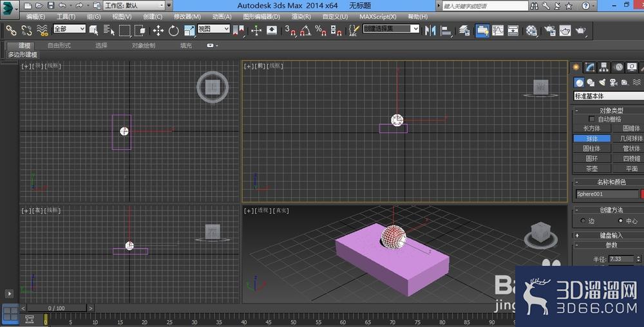
Task: Click the time slider showing 0 / 100
Action: [57, 308]
